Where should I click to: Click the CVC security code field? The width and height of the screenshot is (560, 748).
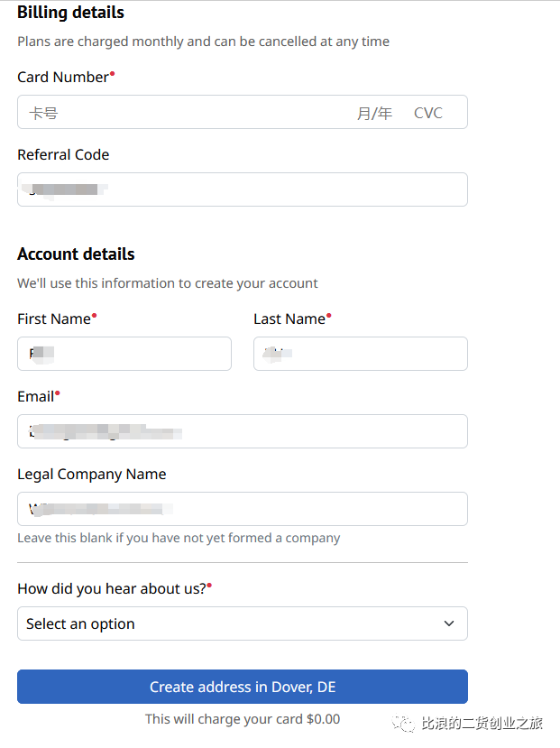pyautogui.click(x=428, y=113)
